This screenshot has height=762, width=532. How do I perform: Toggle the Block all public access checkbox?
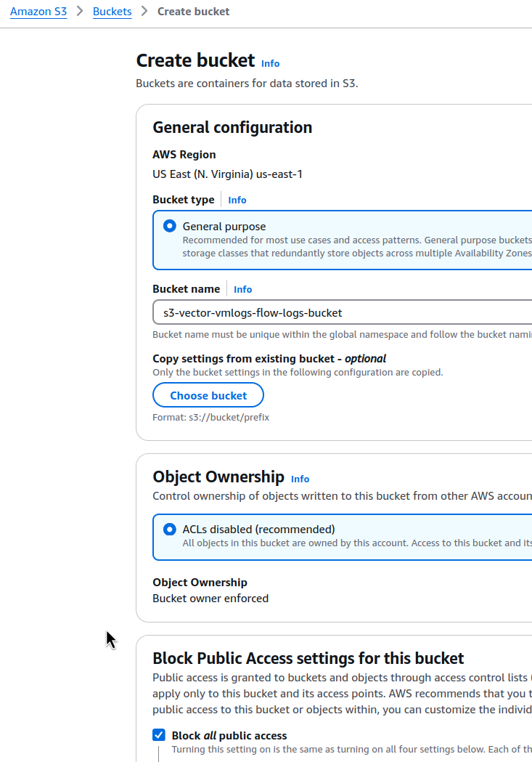click(159, 735)
